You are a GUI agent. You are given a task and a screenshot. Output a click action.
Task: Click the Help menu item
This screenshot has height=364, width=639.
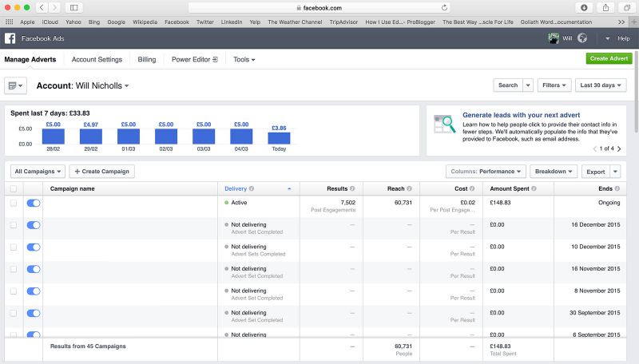(624, 38)
